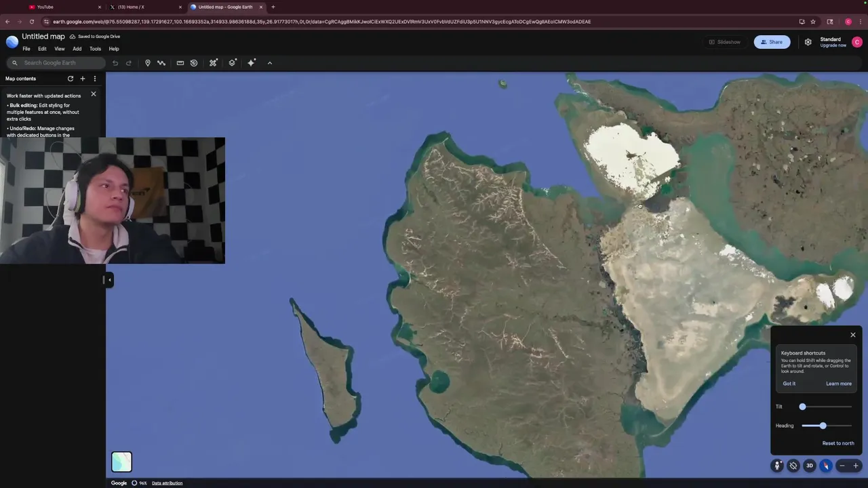Open the Tools menu
The height and width of the screenshot is (488, 868).
tap(96, 49)
